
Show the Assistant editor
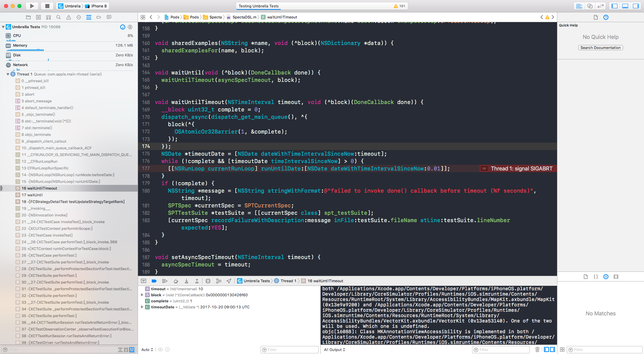(x=590, y=6)
